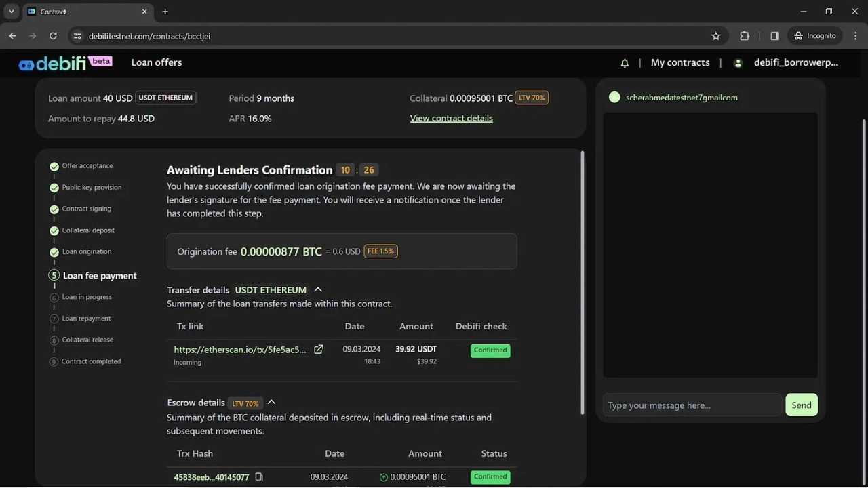Send the chat message
This screenshot has width=868, height=488.
[x=801, y=405]
